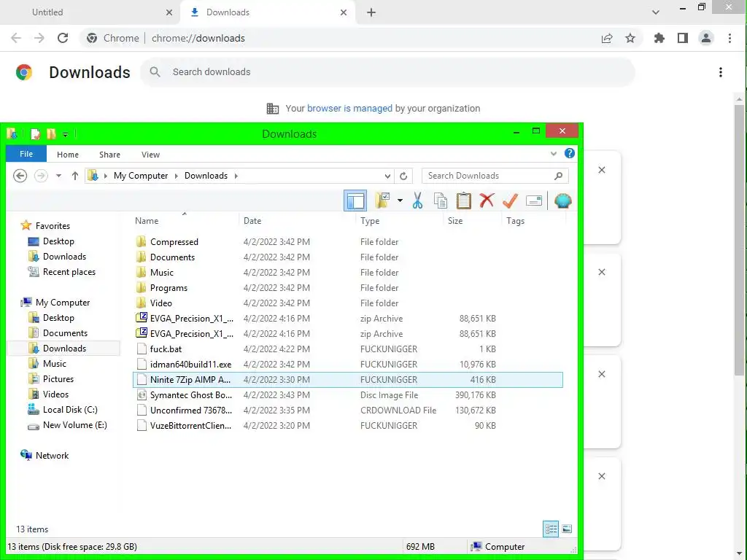Select New Volume (E:) in navigation pane
747x560 pixels.
pos(74,425)
